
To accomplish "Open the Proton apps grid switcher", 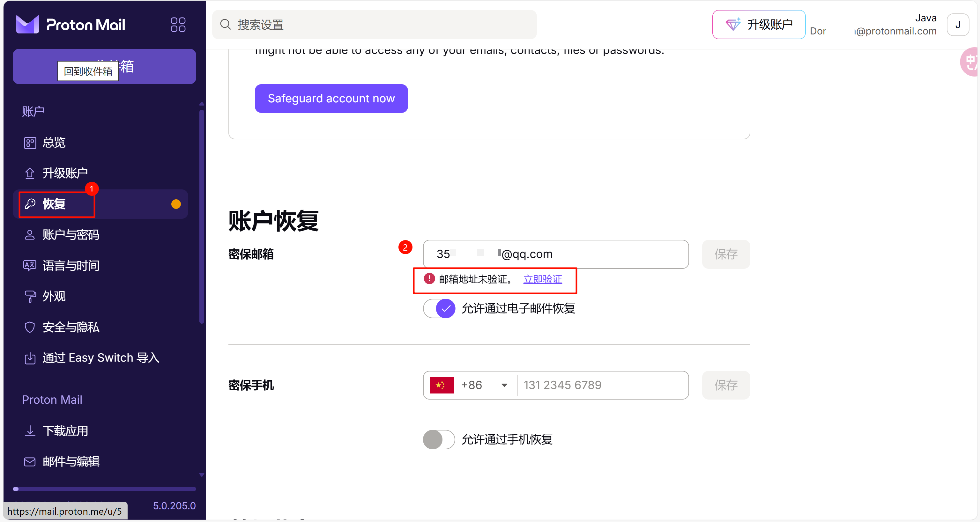I will [x=178, y=25].
